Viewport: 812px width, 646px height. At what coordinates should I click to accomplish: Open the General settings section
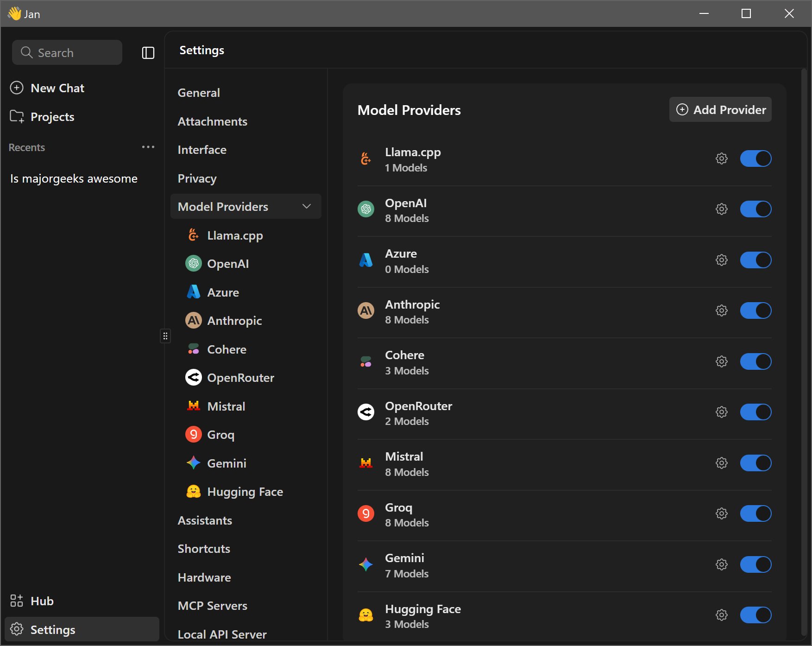(199, 93)
